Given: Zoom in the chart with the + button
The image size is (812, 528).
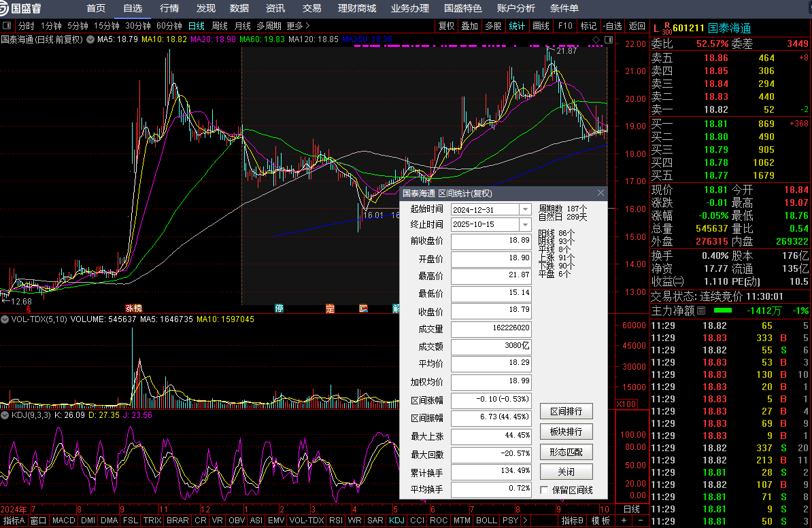Looking at the screenshot, I should [x=624, y=521].
